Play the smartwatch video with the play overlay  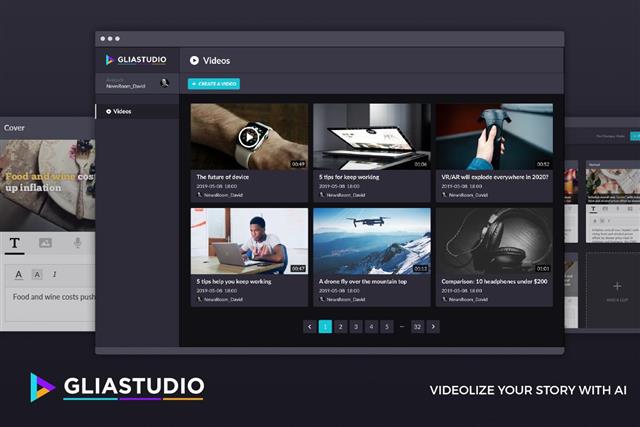[x=249, y=137]
